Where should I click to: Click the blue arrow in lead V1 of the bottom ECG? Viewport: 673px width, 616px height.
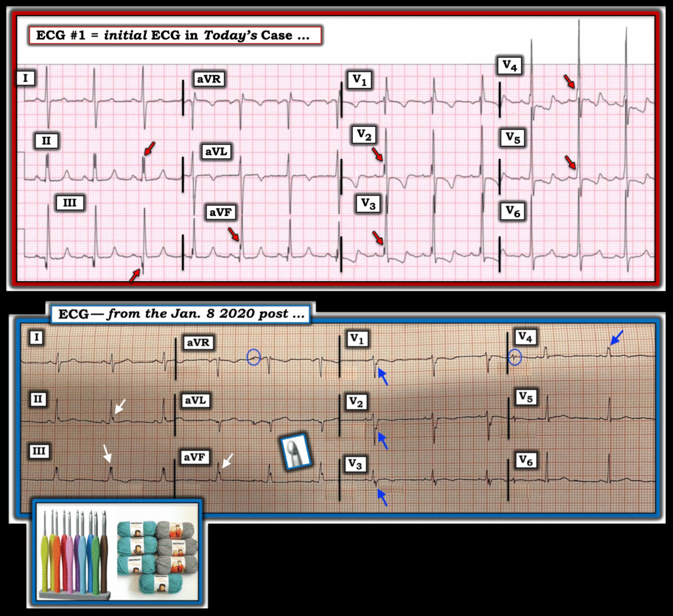point(382,376)
